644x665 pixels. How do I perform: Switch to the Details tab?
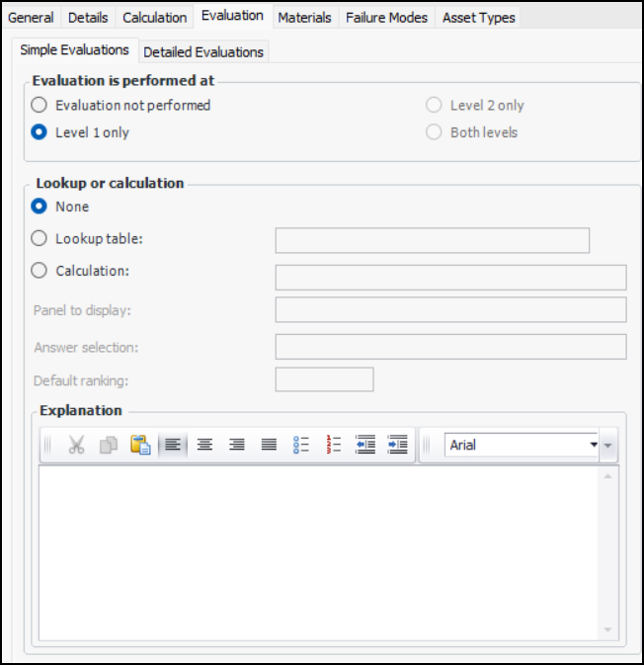[88, 18]
